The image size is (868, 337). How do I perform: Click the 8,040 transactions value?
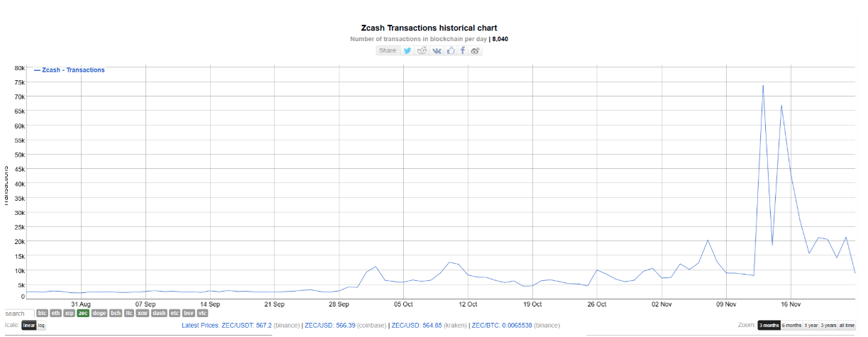(500, 39)
